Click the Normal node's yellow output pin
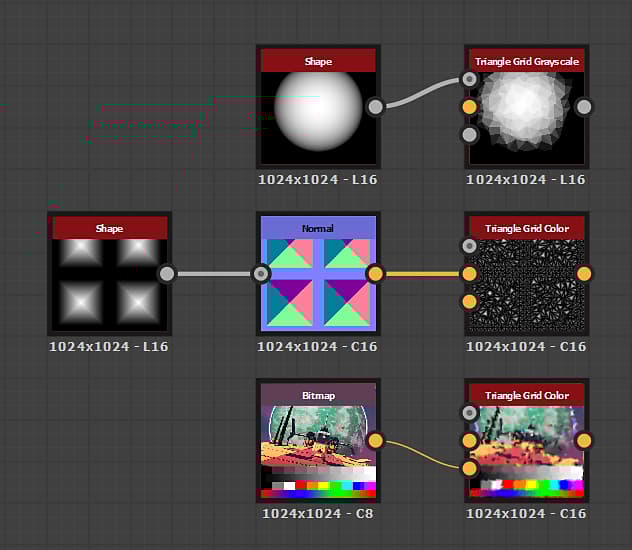 tap(376, 274)
